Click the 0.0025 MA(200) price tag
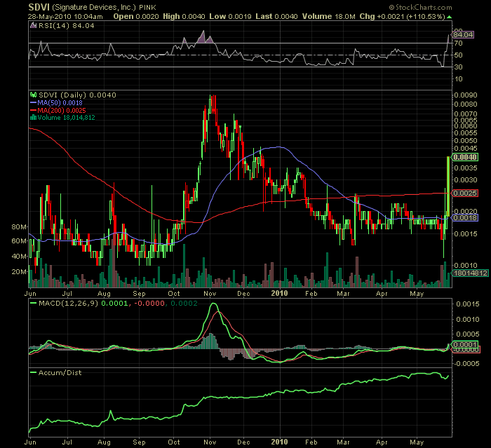491x448 pixels. click(465, 194)
